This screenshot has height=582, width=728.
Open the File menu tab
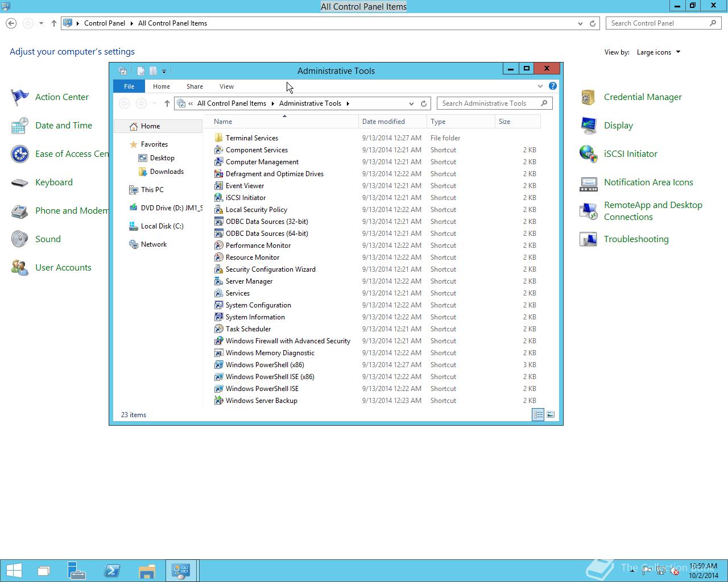pos(129,86)
